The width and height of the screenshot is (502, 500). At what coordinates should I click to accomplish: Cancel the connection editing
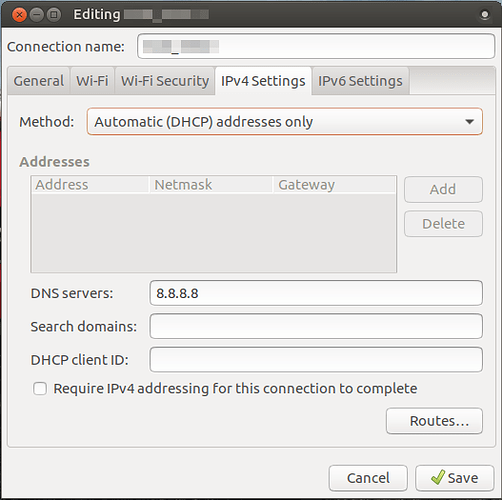point(368,478)
